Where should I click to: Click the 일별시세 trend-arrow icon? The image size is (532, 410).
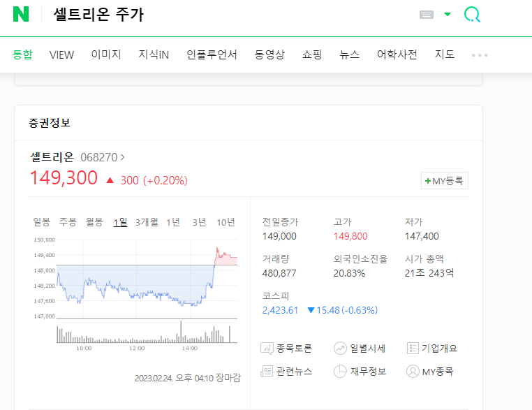pyautogui.click(x=340, y=349)
